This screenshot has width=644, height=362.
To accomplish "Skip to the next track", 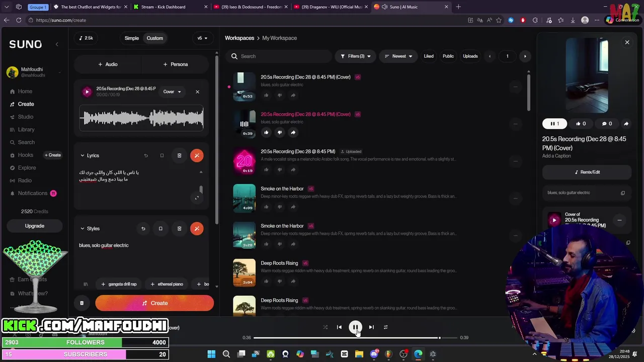I will 371,327.
